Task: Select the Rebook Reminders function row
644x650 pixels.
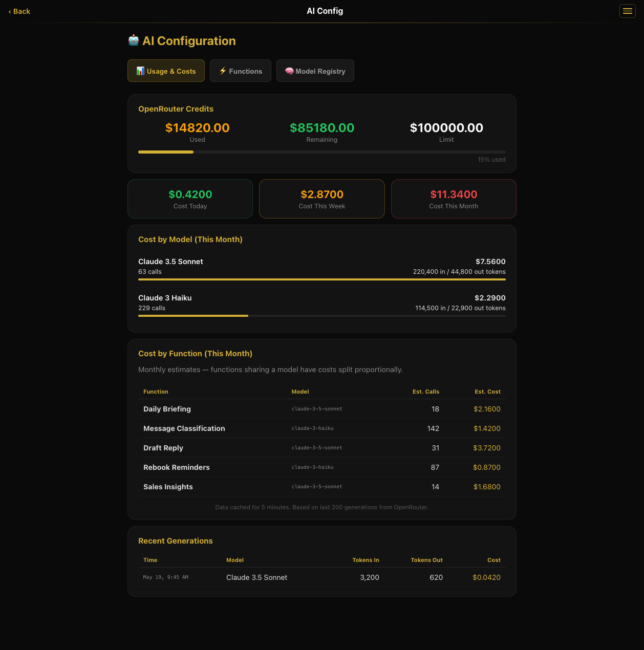Action: (322, 467)
